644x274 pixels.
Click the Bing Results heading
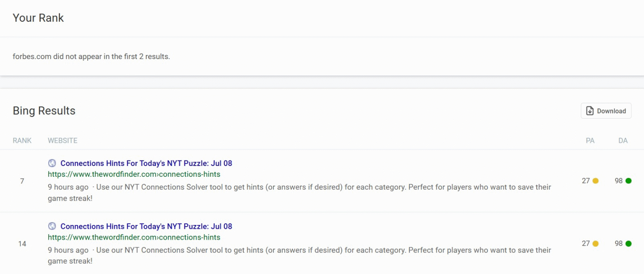44,111
